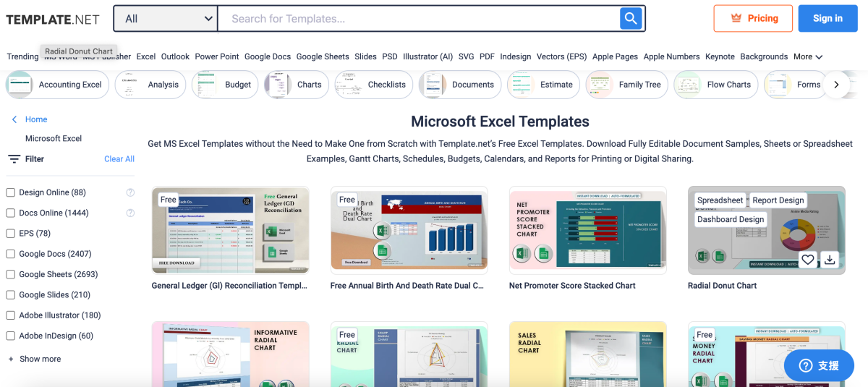Enable the EPS (78) filter checkbox
Image resolution: width=868 pixels, height=387 pixels.
click(11, 234)
